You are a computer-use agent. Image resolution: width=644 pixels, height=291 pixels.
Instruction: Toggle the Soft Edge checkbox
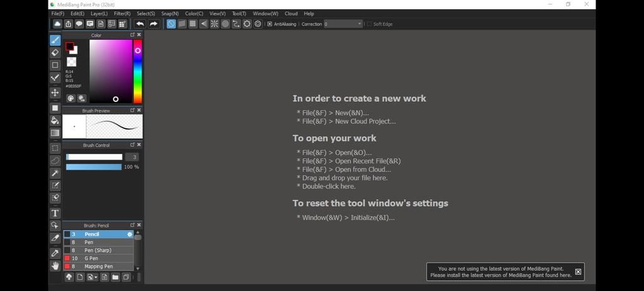(x=369, y=25)
